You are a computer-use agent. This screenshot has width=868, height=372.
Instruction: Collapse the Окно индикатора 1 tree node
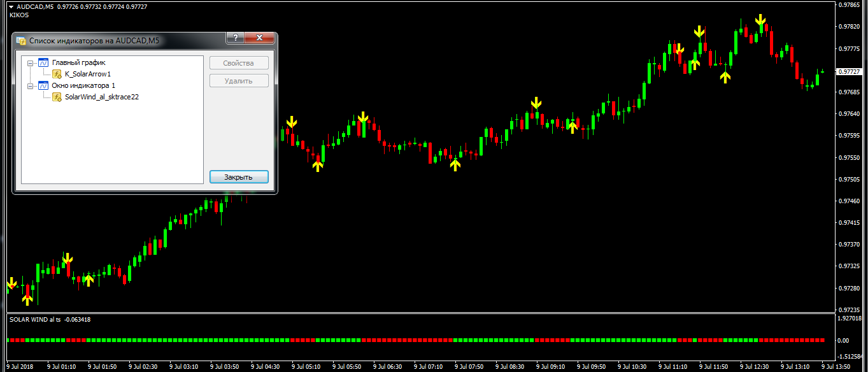30,85
